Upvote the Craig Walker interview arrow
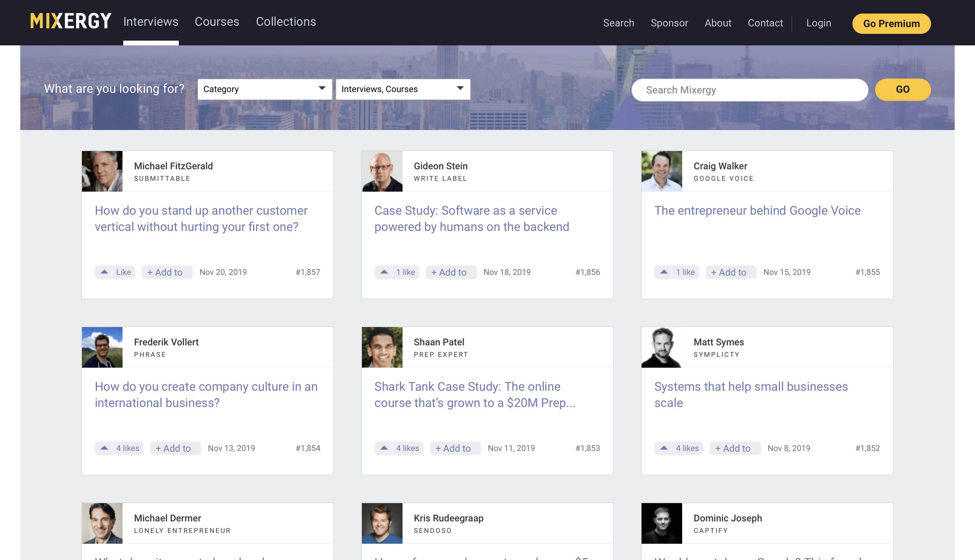975x560 pixels. coord(664,272)
